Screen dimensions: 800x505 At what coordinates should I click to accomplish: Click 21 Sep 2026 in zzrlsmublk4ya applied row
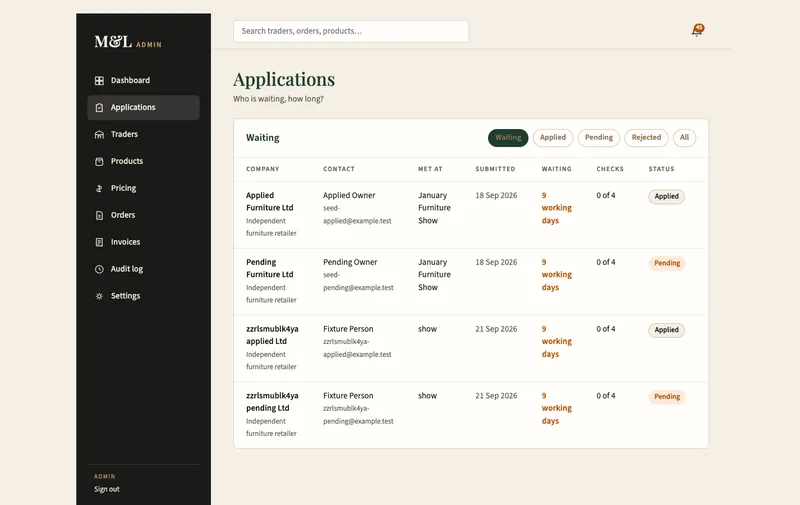496,329
